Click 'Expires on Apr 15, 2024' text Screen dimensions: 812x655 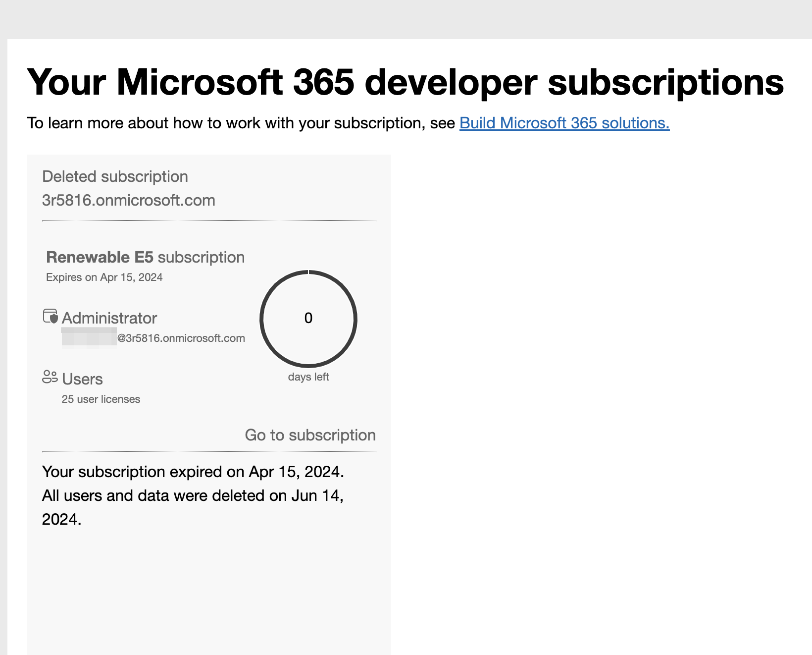click(104, 277)
